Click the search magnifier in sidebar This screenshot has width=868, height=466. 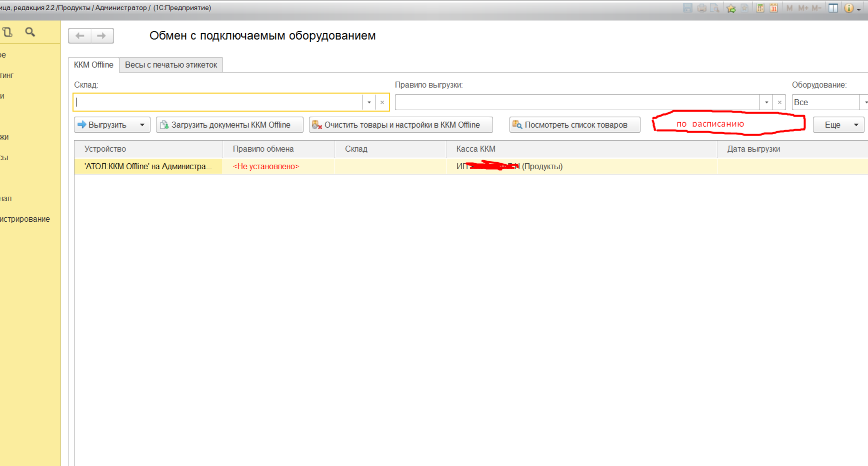click(30, 32)
